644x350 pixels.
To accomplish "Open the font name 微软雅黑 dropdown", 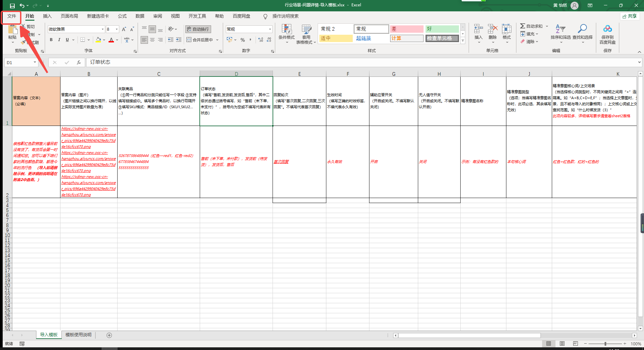I will point(103,29).
